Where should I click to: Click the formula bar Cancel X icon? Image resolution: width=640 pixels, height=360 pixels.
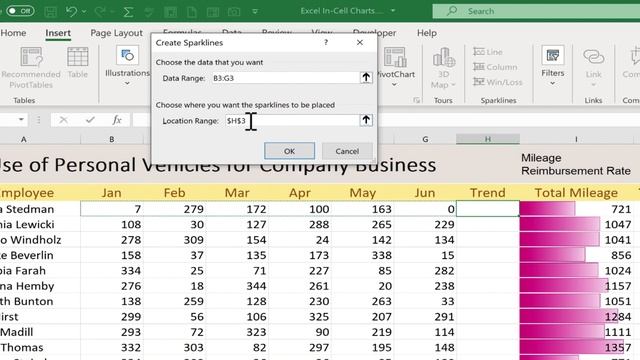coord(63,120)
